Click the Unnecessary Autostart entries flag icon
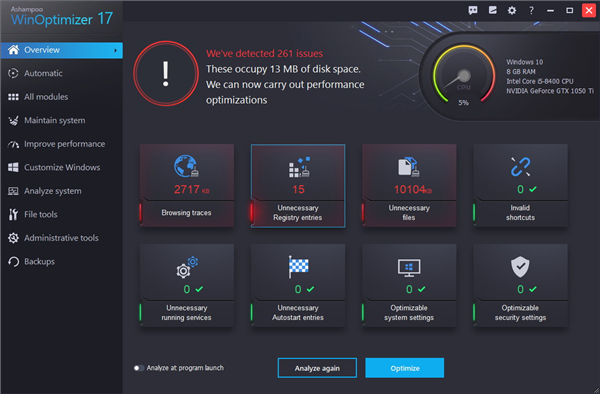 coord(298,267)
